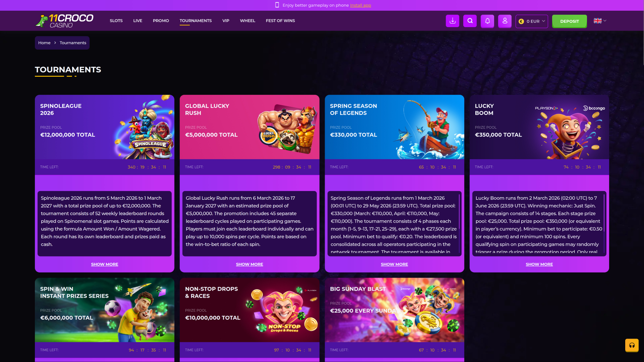Open notifications via the bell icon
644x362 pixels.
tap(487, 21)
